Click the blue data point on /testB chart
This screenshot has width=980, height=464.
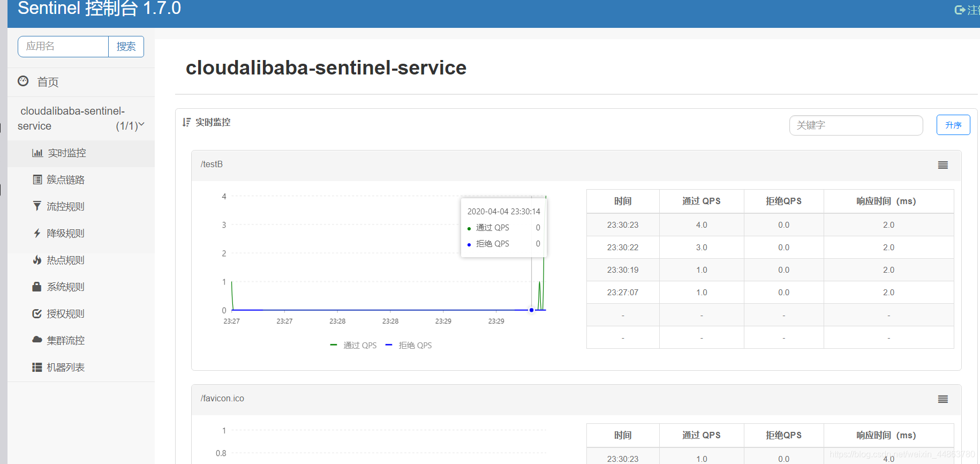[x=531, y=310]
